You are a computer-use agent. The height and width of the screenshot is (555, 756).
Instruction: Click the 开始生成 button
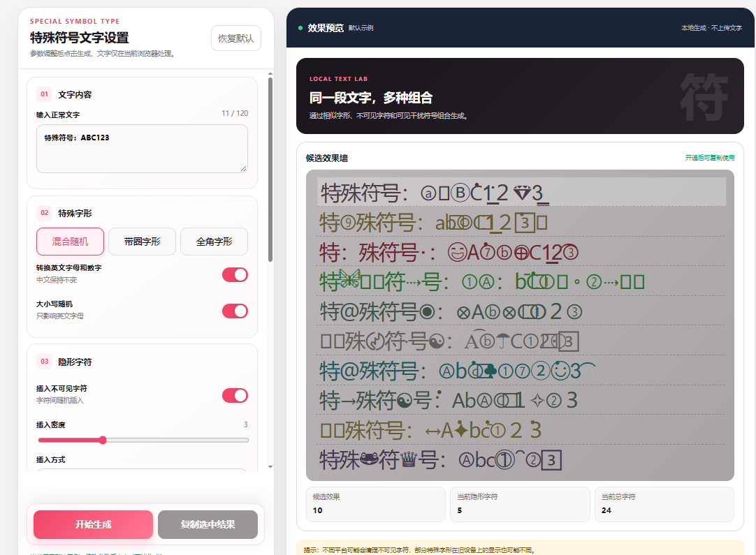93,524
